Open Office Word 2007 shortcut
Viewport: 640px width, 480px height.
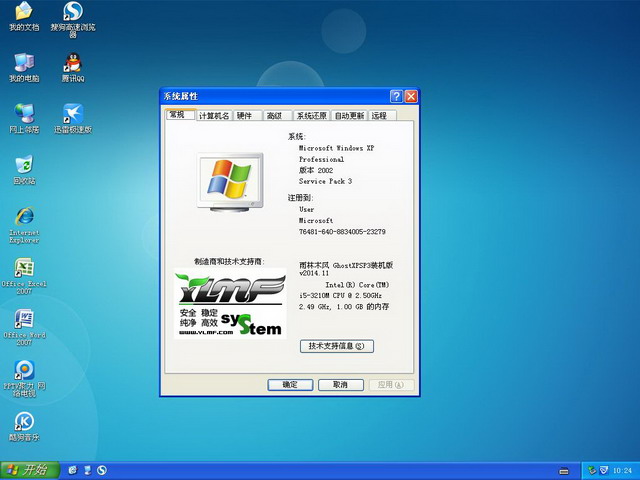(24, 321)
